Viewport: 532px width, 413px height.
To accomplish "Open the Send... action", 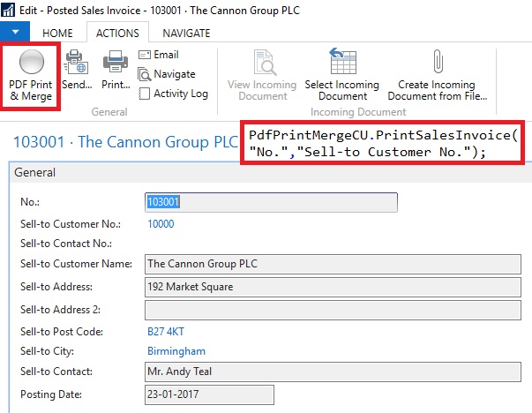I will click(77, 70).
